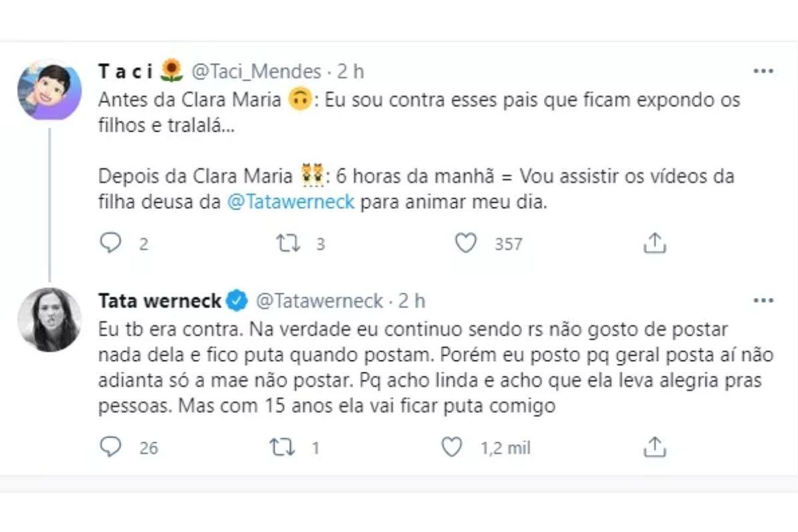Open more options on Tata Werneck's tweet
This screenshot has width=798, height=532.
[x=762, y=301]
